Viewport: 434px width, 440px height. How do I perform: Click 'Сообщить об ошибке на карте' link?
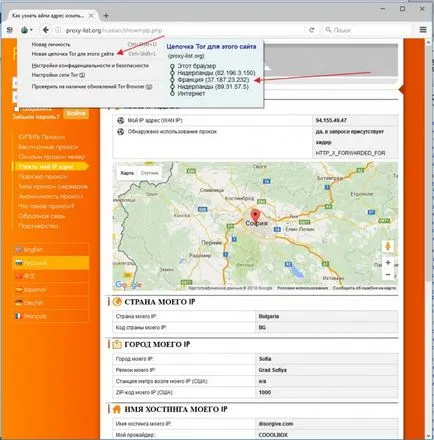[x=364, y=288]
